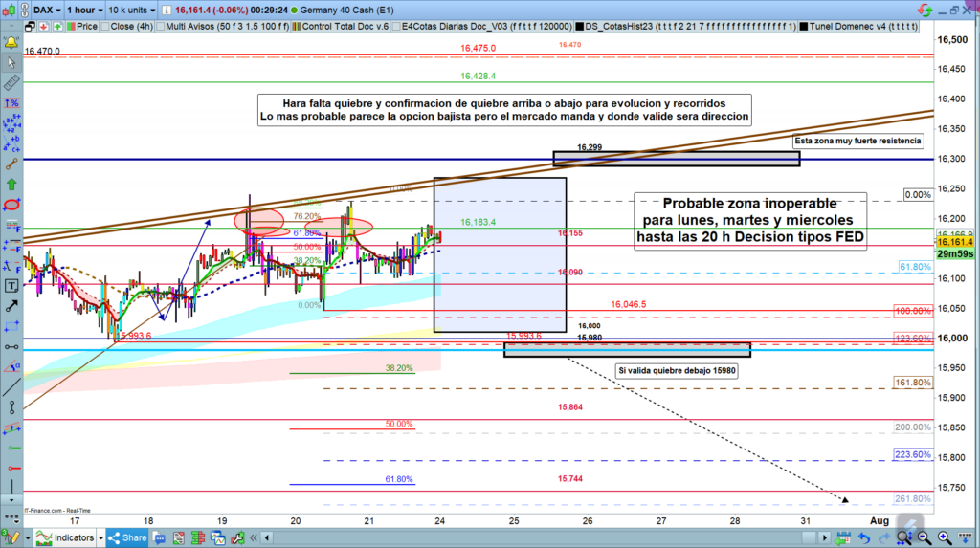Click the zoom out magnifier icon
Image resolution: width=980 pixels, height=548 pixels.
click(x=924, y=537)
